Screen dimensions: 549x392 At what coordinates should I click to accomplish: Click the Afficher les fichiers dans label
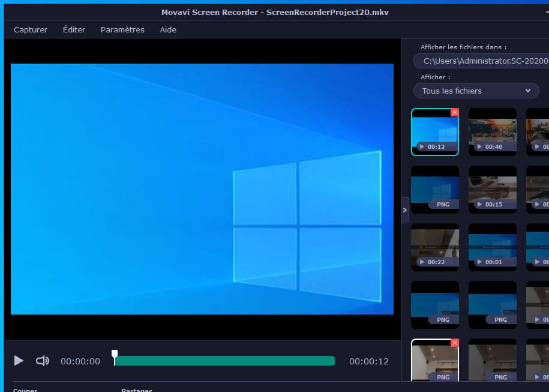coord(463,47)
